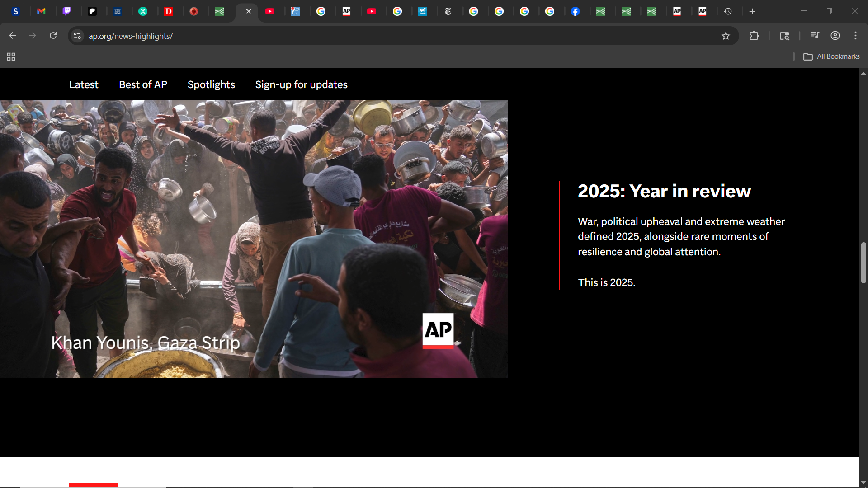This screenshot has width=868, height=488.
Task: Open the Best of AP section
Action: coord(143,84)
